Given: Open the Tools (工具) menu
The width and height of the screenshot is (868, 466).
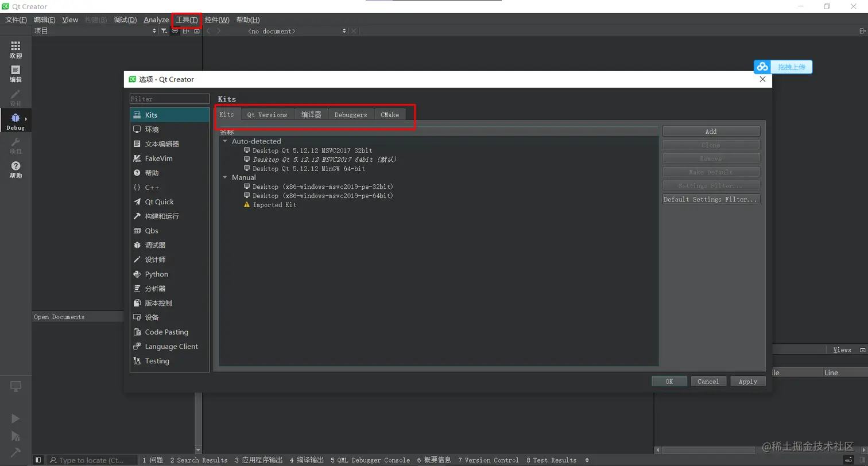Looking at the screenshot, I should 187,20.
